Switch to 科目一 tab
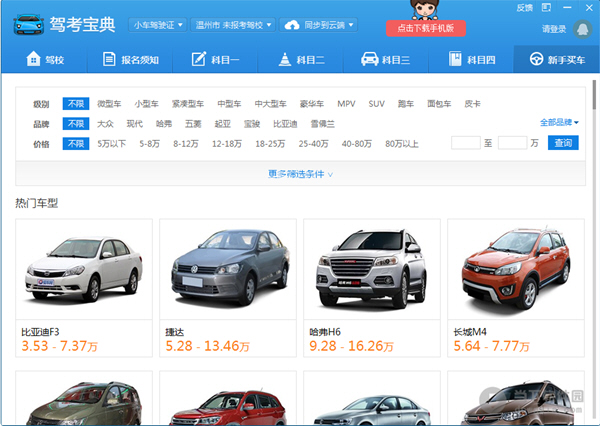Image resolution: width=600 pixels, height=426 pixels. point(215,59)
